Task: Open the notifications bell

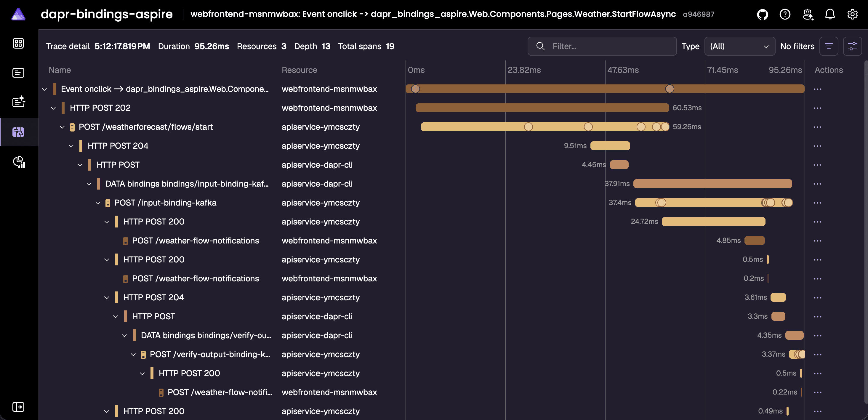Action: tap(830, 14)
